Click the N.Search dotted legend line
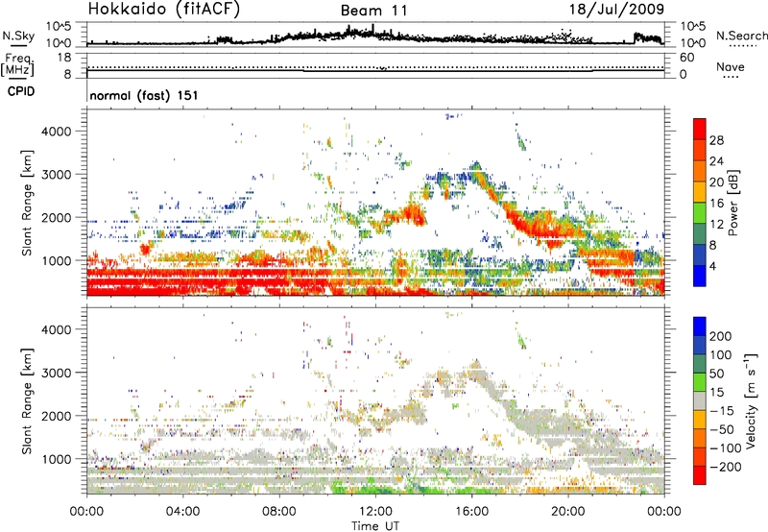 (743, 45)
